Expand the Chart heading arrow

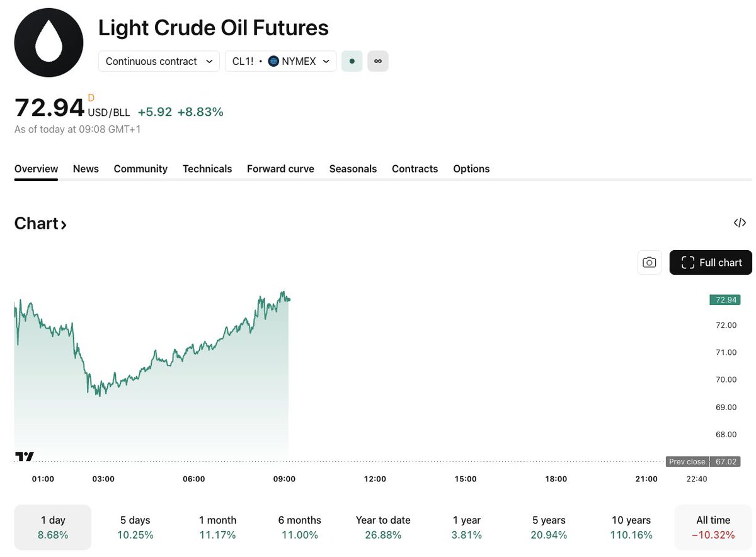[x=64, y=224]
